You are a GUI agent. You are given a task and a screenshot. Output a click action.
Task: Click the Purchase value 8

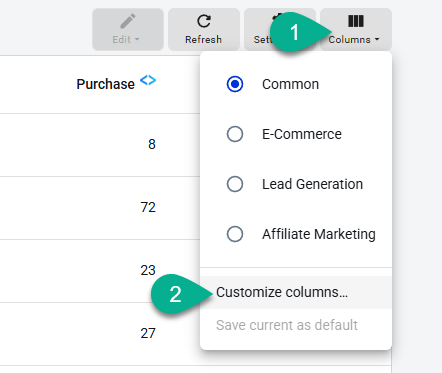tap(152, 144)
